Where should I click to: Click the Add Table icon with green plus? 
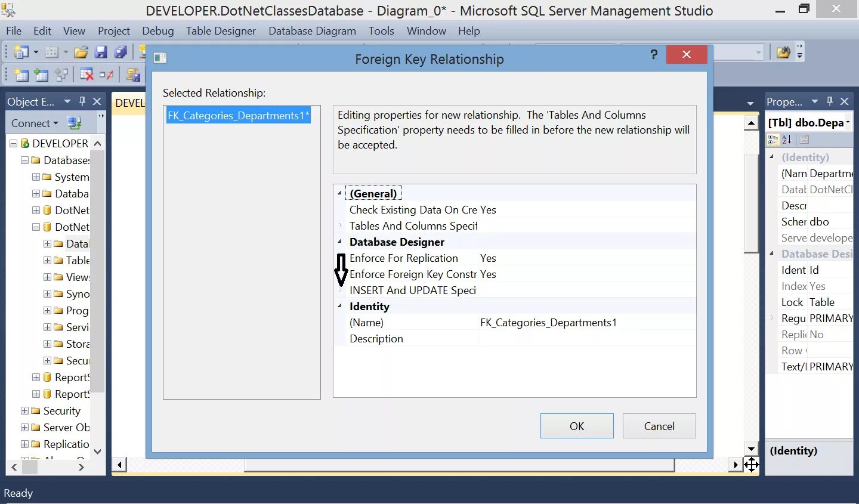tap(41, 75)
